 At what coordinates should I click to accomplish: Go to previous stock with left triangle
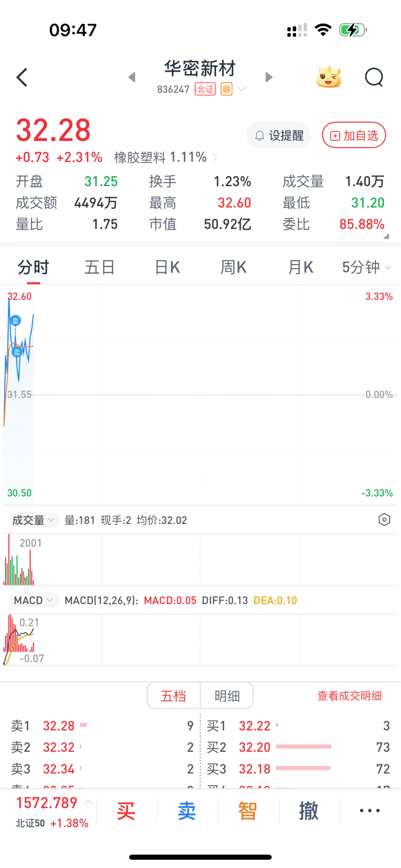(132, 77)
